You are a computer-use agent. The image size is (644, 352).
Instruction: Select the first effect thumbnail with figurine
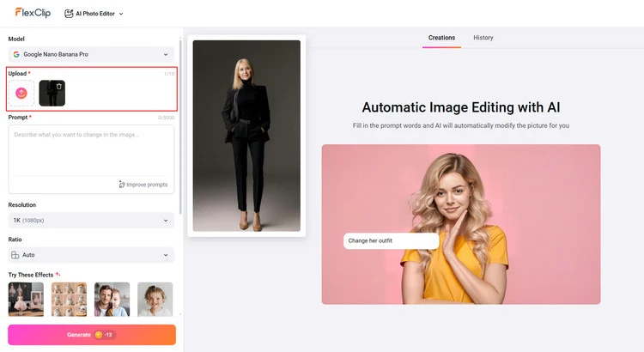(26, 299)
